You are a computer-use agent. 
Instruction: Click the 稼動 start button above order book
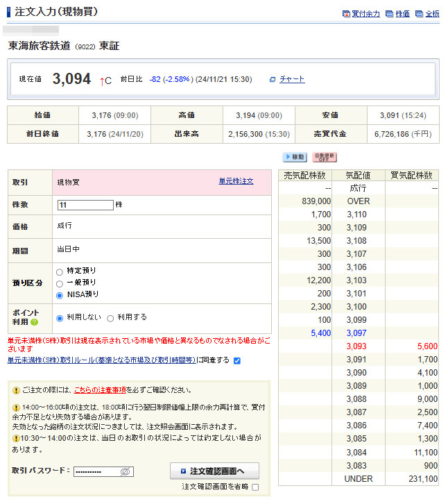pos(295,158)
